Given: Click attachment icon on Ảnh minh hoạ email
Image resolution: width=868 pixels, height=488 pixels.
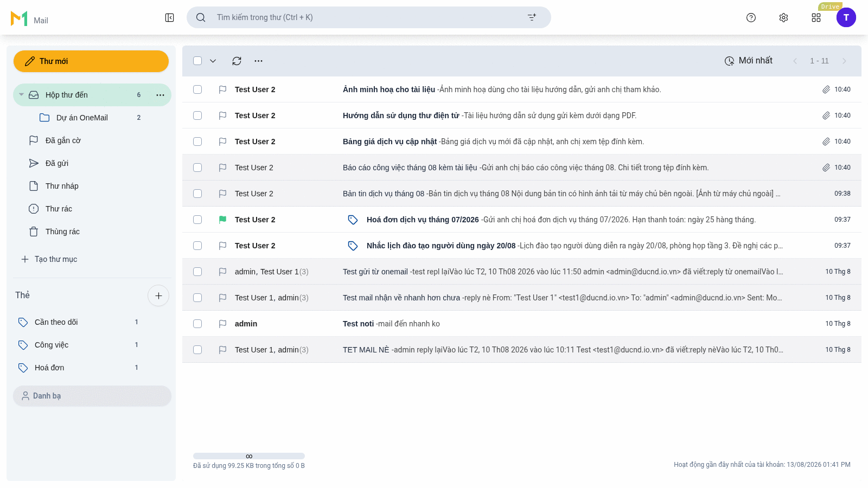Looking at the screenshot, I should click(826, 89).
